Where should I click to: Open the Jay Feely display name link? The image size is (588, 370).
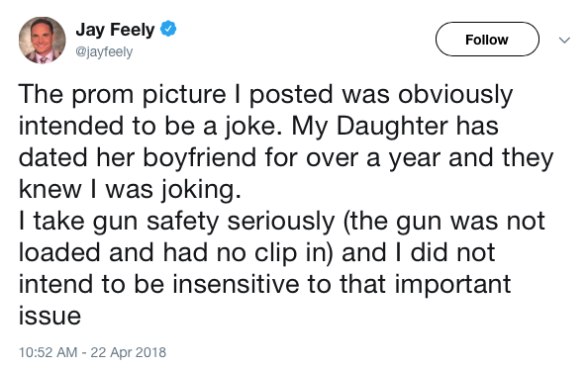[115, 30]
